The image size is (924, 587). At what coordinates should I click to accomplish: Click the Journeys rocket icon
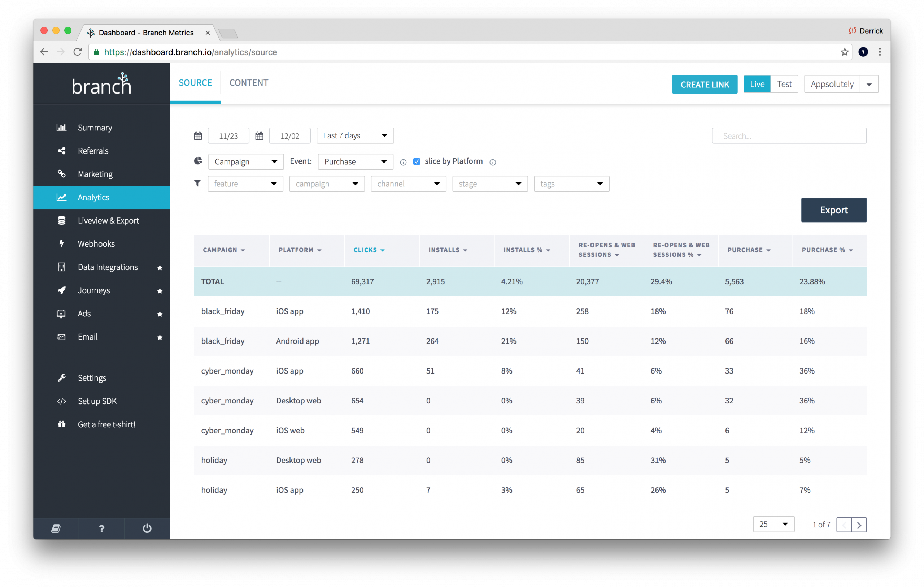tap(62, 290)
